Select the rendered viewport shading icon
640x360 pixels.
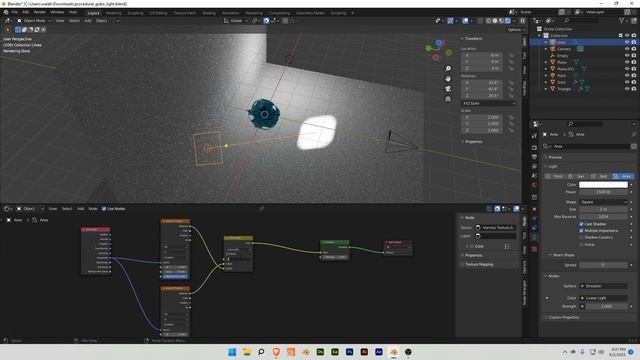tap(508, 21)
